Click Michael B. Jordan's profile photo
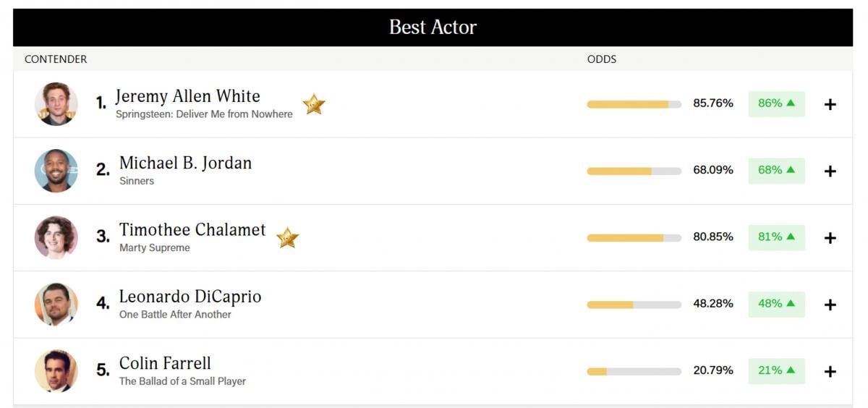Image resolution: width=868 pixels, height=408 pixels. (56, 171)
